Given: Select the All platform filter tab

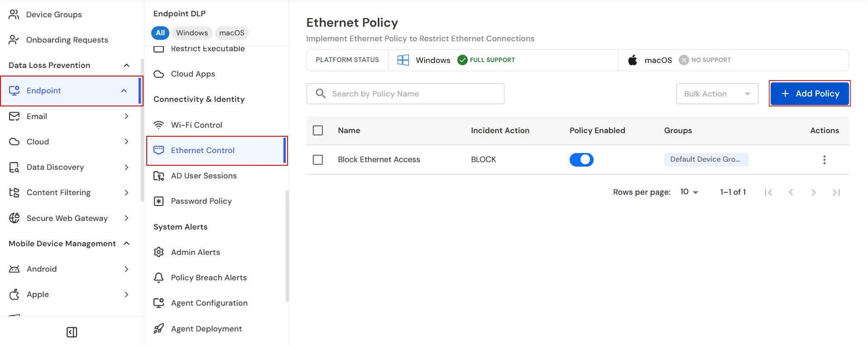Looking at the screenshot, I should click(x=160, y=33).
